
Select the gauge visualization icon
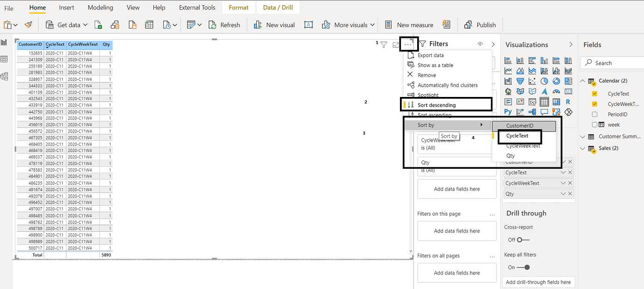coord(556,91)
